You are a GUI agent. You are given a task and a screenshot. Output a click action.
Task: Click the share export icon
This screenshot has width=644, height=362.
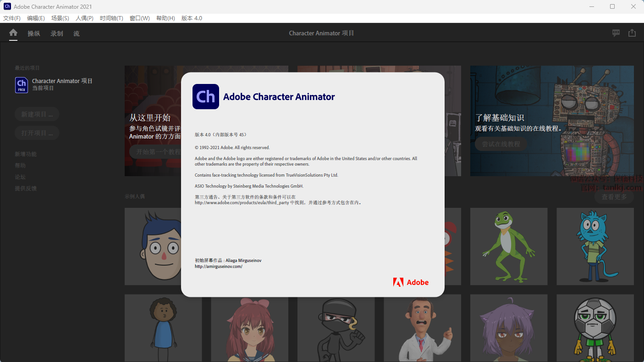pos(632,33)
